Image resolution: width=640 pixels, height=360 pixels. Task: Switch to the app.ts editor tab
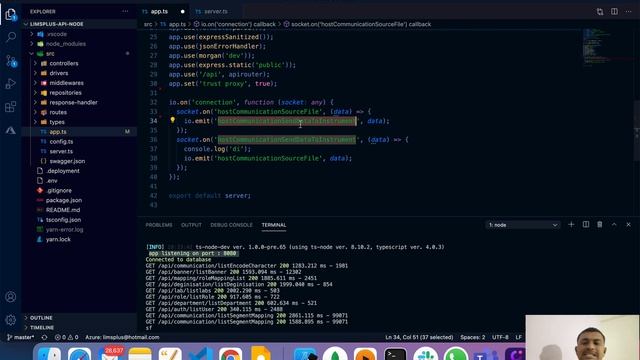coord(159,11)
